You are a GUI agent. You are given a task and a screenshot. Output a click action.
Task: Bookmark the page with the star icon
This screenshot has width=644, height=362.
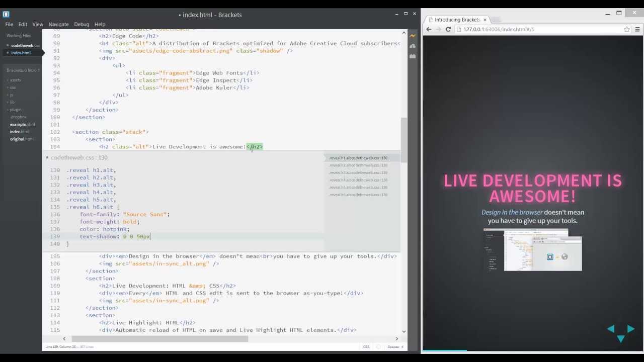point(627,29)
